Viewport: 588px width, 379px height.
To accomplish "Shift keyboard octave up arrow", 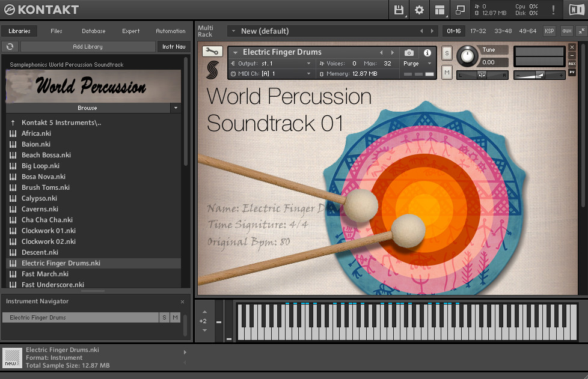I will (205, 312).
